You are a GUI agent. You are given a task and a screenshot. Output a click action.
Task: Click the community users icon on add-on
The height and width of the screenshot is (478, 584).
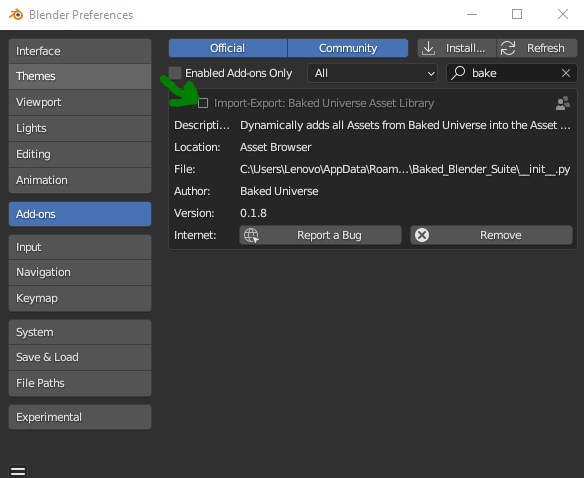[x=563, y=103]
